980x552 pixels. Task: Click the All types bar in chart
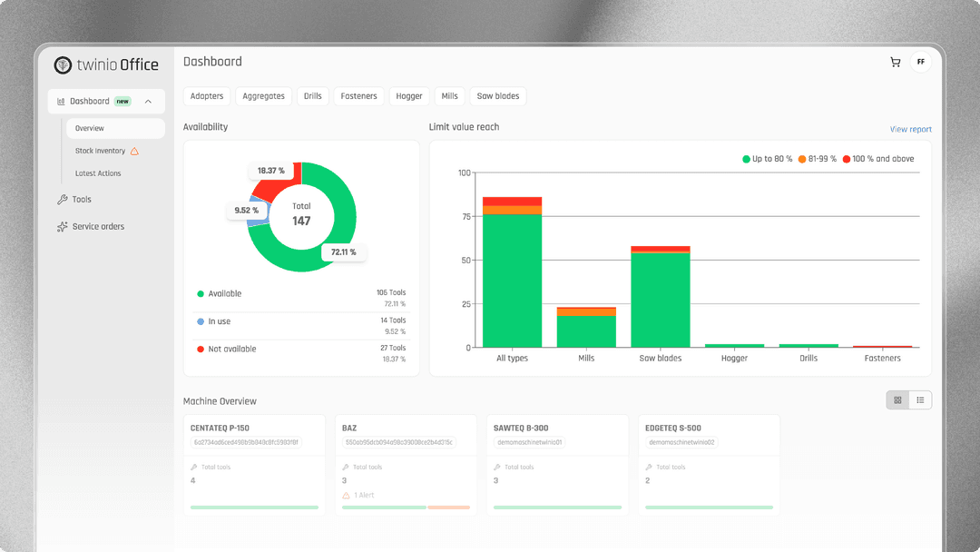coord(512,272)
